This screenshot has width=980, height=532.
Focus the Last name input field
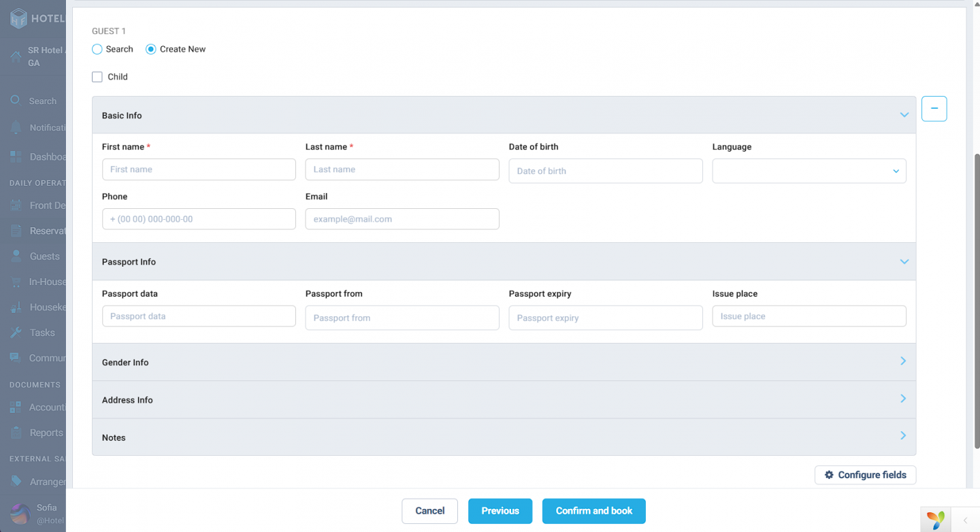(402, 169)
